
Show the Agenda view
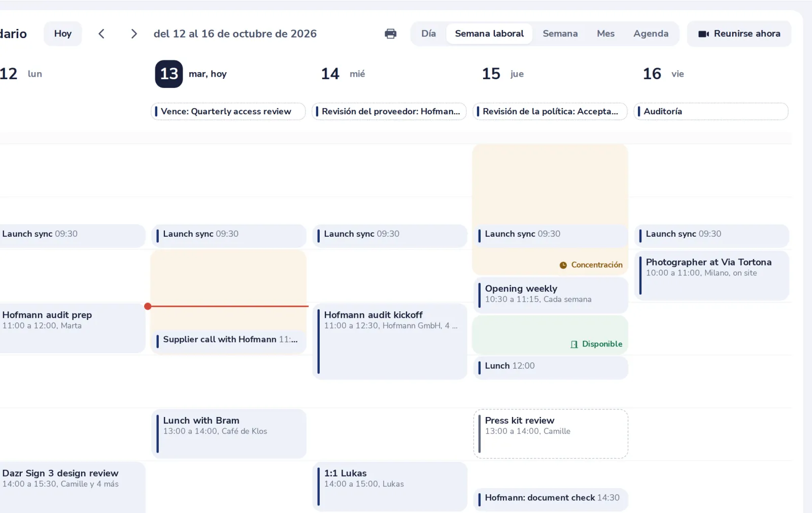pos(651,34)
